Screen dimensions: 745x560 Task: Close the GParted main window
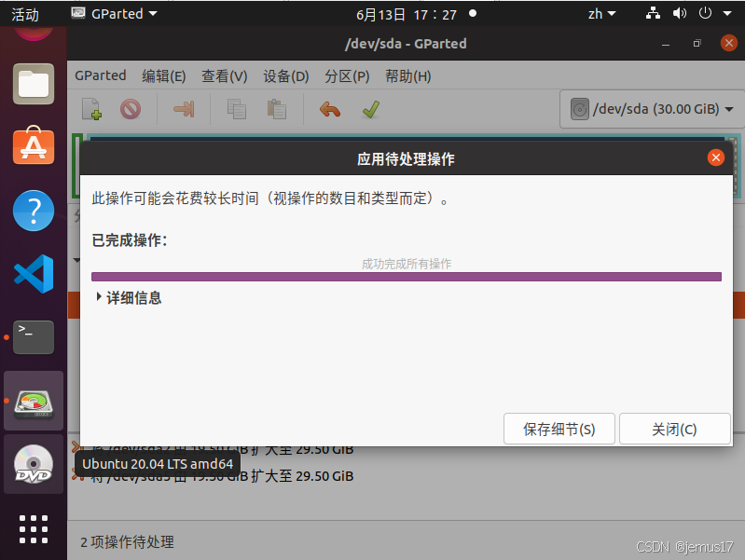(728, 43)
